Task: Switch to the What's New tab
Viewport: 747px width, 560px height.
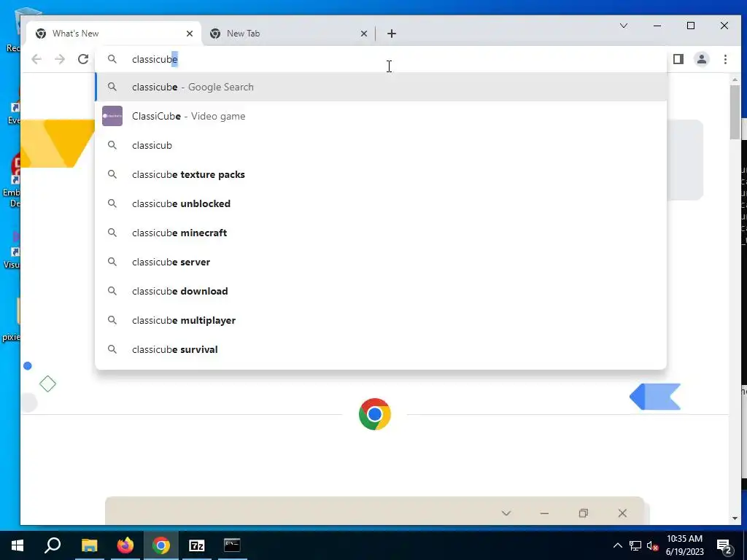Action: pyautogui.click(x=115, y=34)
